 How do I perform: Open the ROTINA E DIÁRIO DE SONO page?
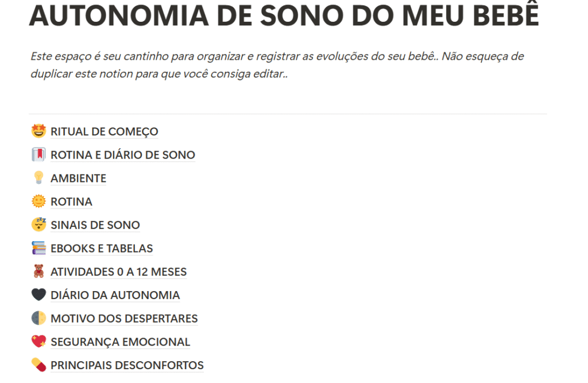[122, 155]
